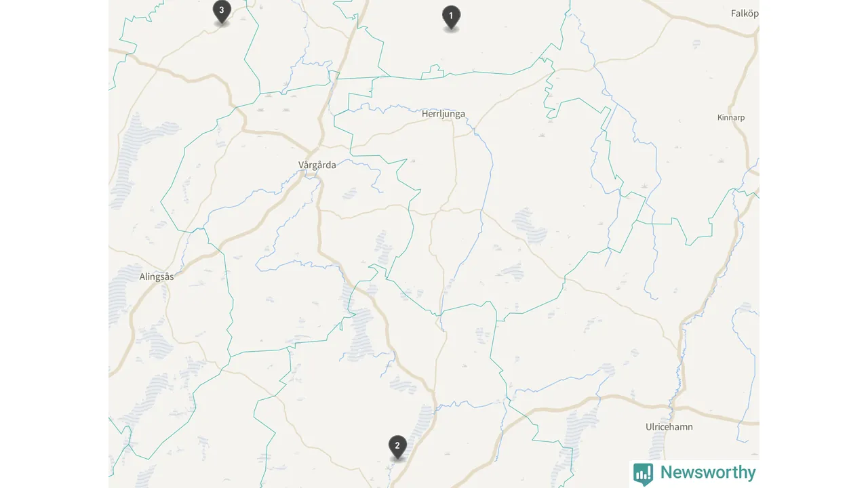Select the Kinnarp village label
868x488 pixels.
(731, 117)
